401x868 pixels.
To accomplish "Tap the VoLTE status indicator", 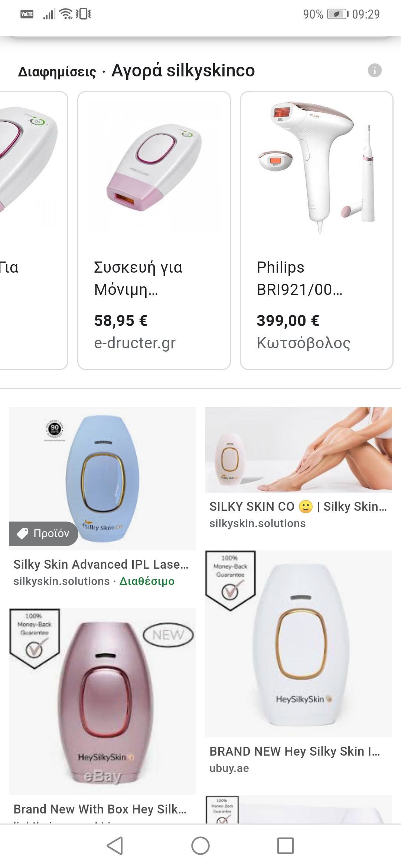I will pos(27,14).
